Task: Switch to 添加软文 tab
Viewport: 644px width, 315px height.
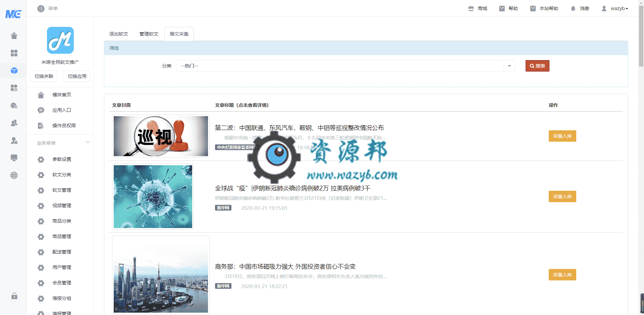Action: pyautogui.click(x=119, y=34)
